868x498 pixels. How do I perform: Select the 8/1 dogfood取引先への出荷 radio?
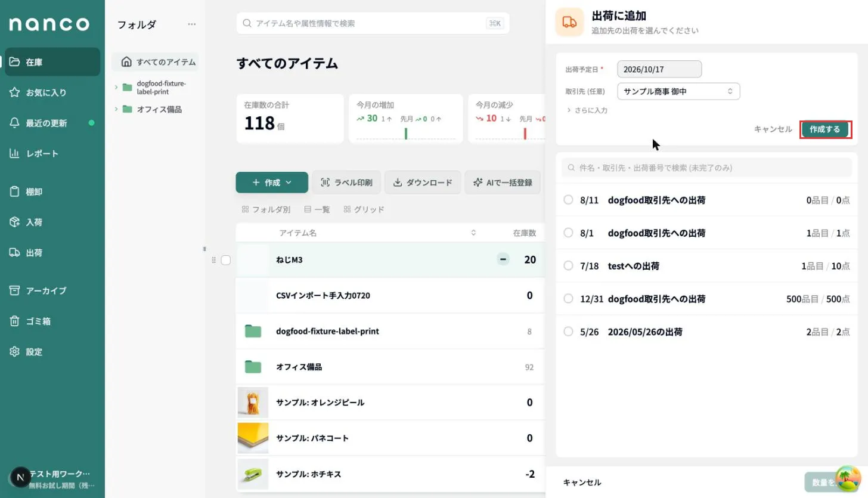pyautogui.click(x=568, y=233)
